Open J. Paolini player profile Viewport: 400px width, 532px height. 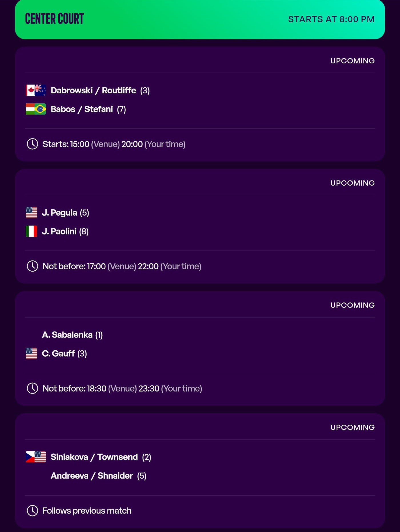point(59,232)
